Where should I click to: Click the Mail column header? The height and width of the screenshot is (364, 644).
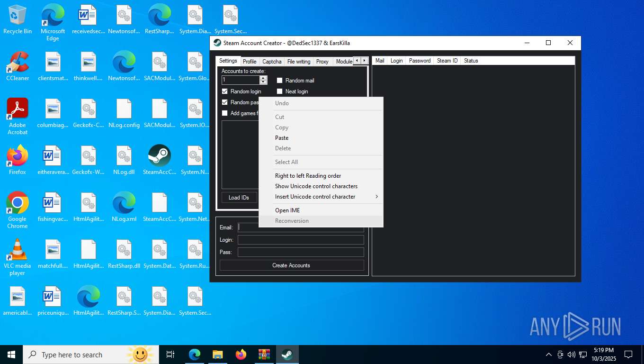[x=380, y=61]
